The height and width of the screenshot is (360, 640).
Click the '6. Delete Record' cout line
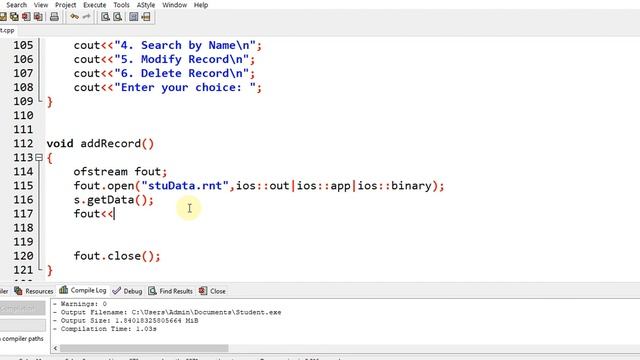[164, 73]
